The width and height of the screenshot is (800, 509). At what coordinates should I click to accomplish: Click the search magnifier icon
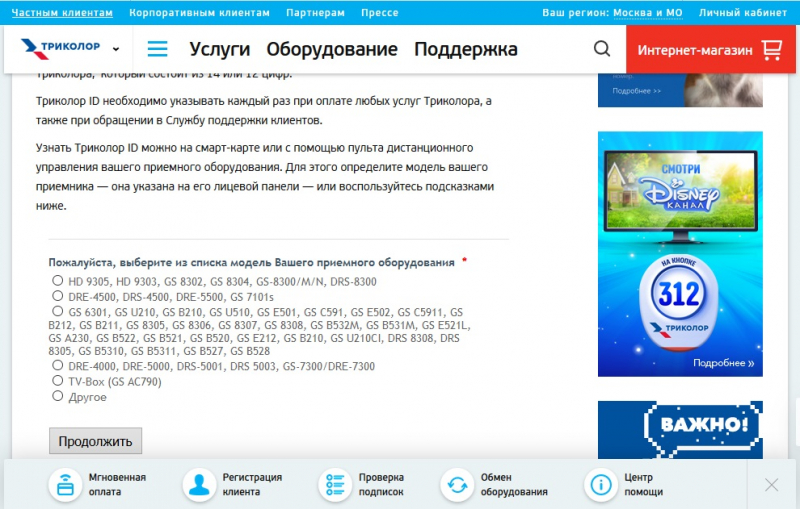tap(602, 49)
